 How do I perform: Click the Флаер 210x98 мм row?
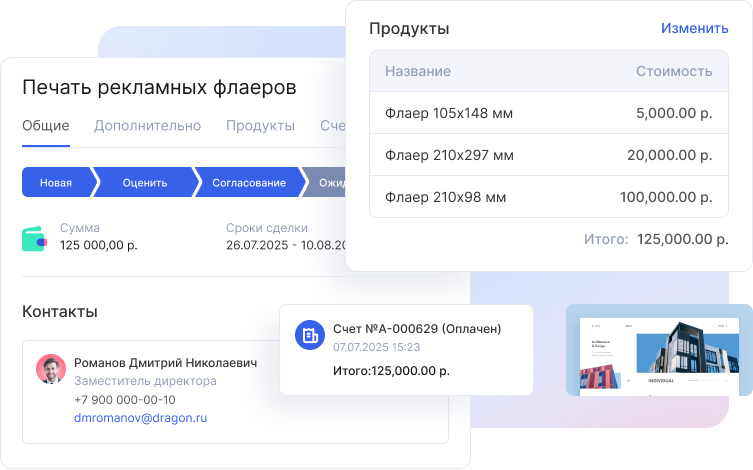[x=548, y=197]
